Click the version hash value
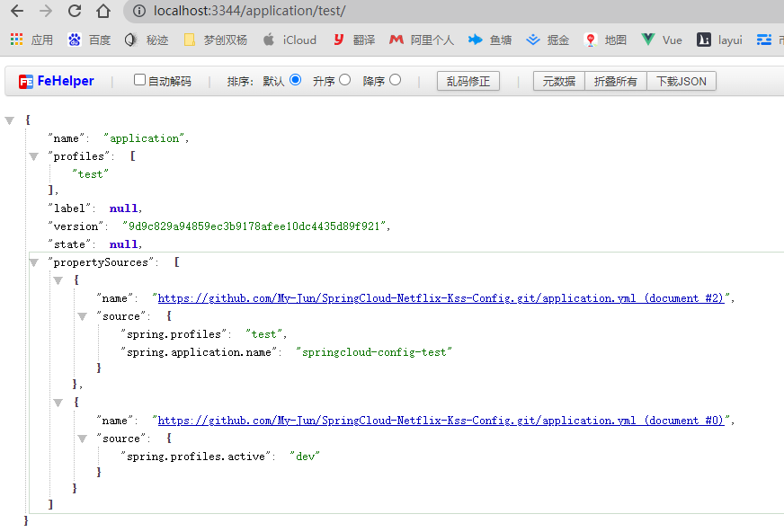The height and width of the screenshot is (532, 784). [x=254, y=226]
